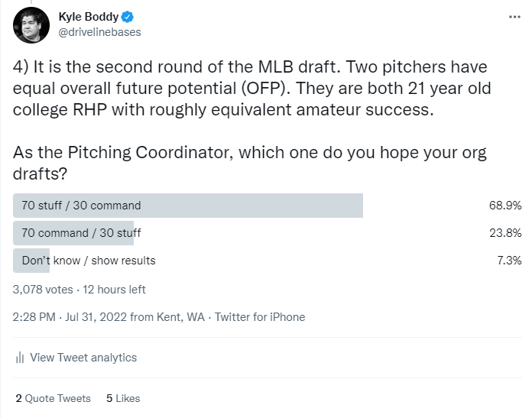Select Don't know / show results option

(268, 261)
